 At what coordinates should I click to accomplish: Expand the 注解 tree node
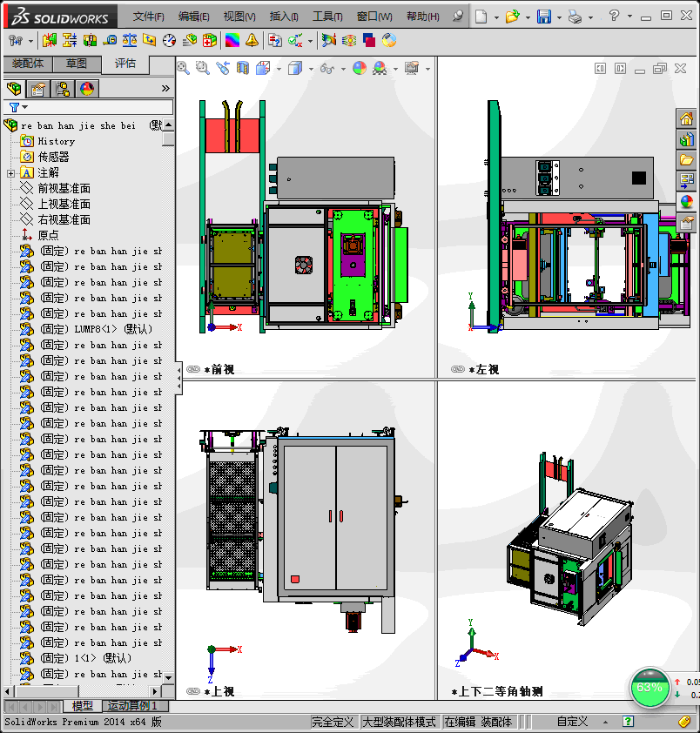10,173
